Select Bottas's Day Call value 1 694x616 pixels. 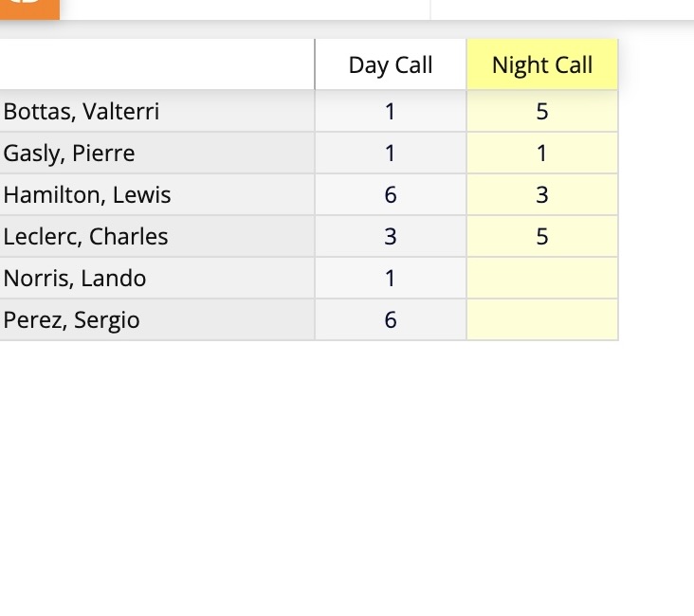point(391,112)
